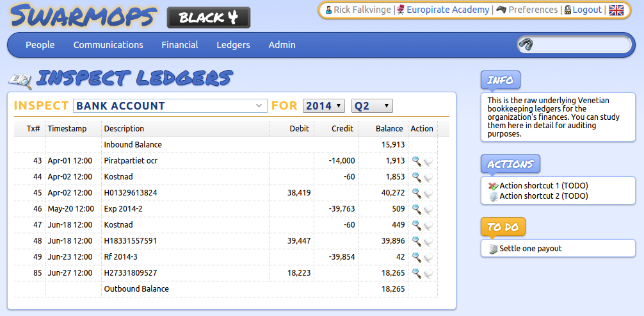Open the 2014 year dropdown

[324, 106]
